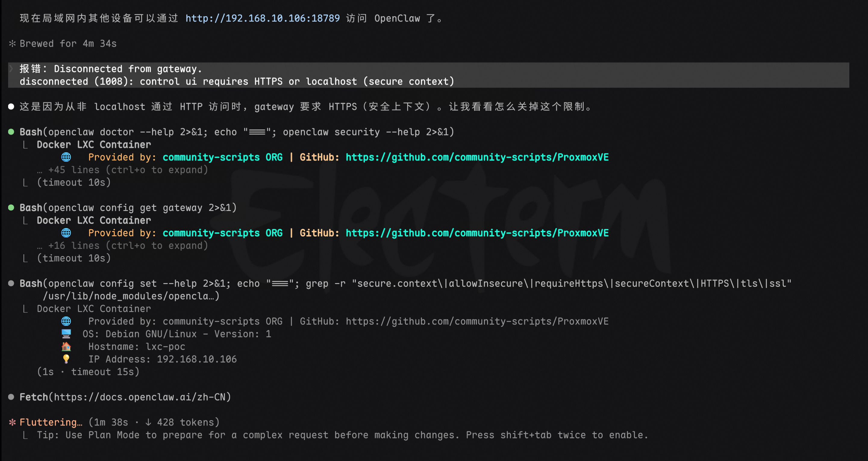Click the prompt chevron before 报错 message
The image size is (868, 461).
click(11, 69)
